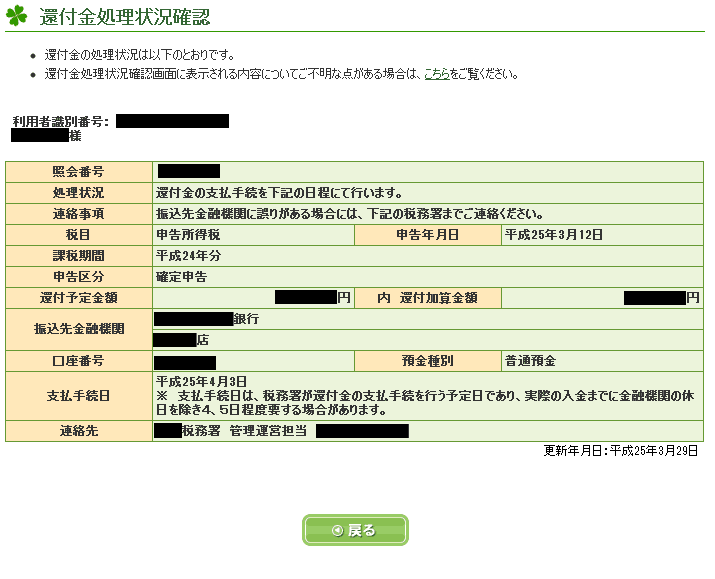
Task: Click the 更新年月日:平成25年3月29日 line
Action: (x=621, y=451)
